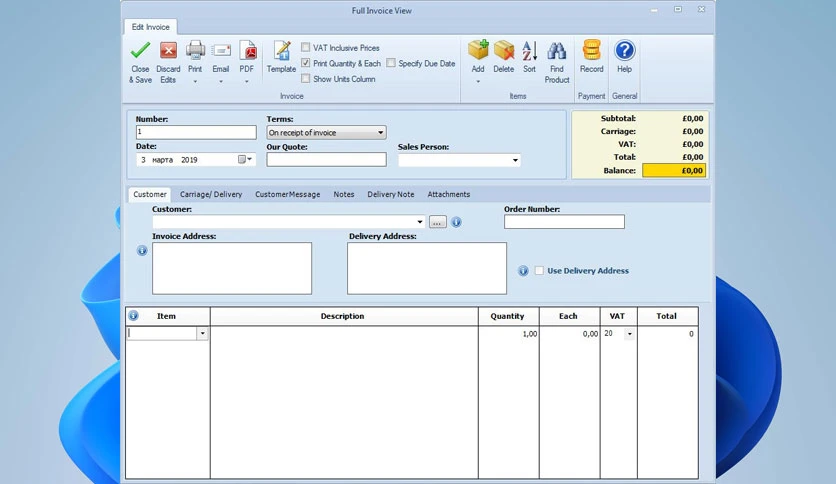Switch to the Customer tab
836x484 pixels.
(150, 195)
